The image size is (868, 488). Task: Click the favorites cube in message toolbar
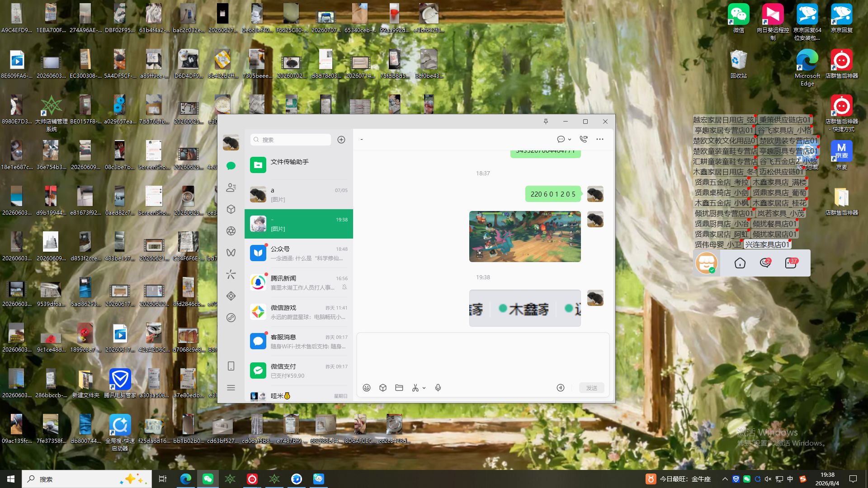click(383, 388)
